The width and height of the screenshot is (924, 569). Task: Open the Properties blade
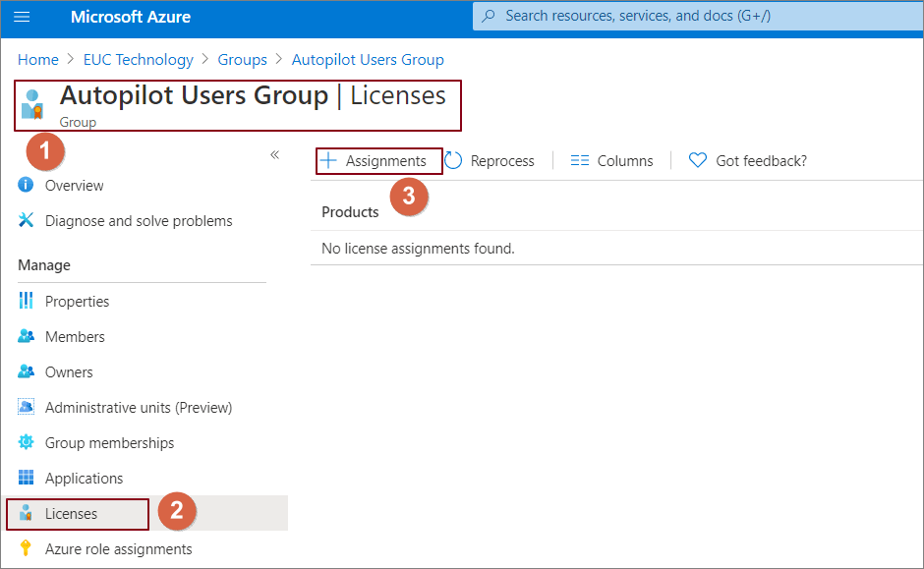[x=78, y=302]
